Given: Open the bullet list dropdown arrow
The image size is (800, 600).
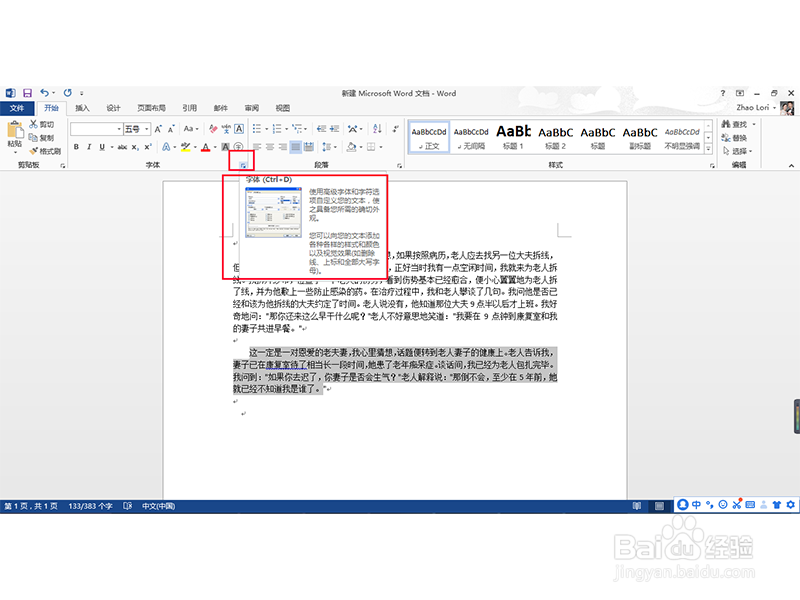Looking at the screenshot, I should 267,127.
